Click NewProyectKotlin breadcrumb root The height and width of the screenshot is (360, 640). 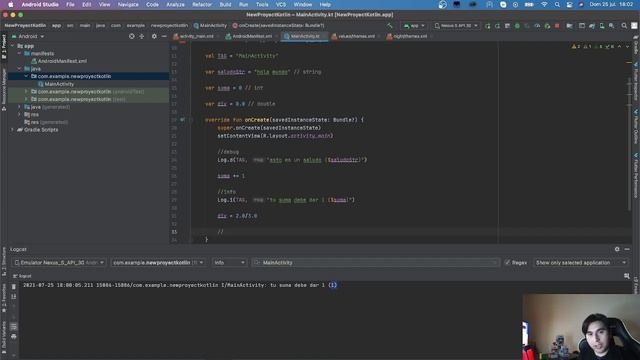[25, 25]
